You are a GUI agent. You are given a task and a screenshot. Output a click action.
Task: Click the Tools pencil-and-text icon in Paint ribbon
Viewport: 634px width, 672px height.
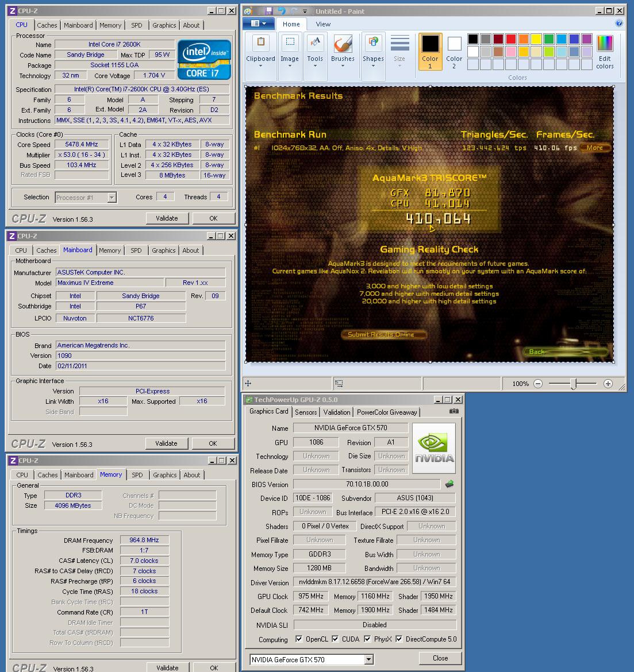tap(315, 43)
